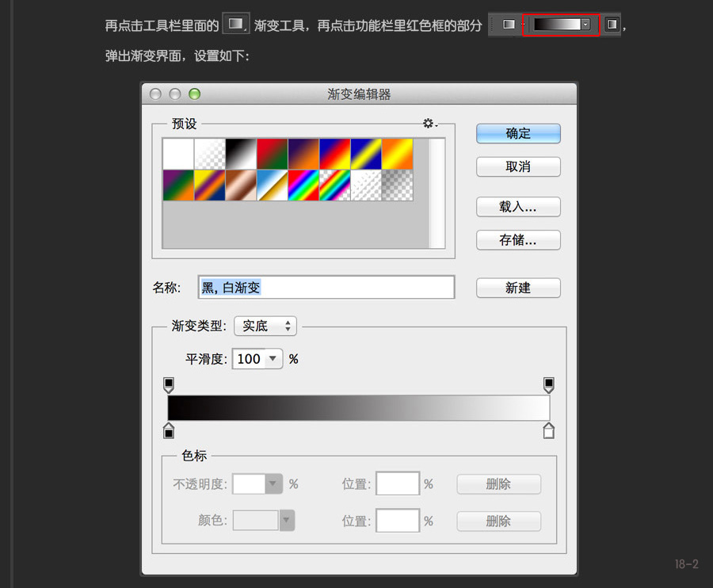Select the right opacity stop above gradient bar

(549, 385)
